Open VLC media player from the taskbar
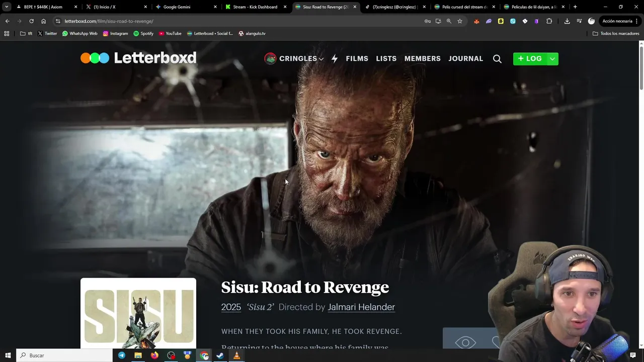Screen dimensions: 644x362 [237, 355]
